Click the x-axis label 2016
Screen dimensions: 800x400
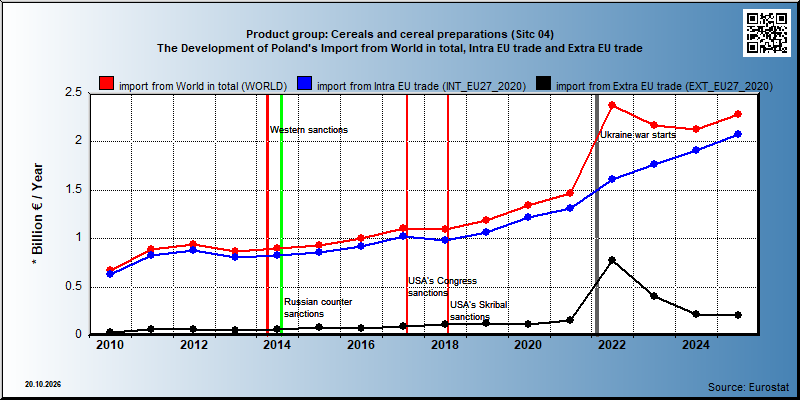(361, 345)
